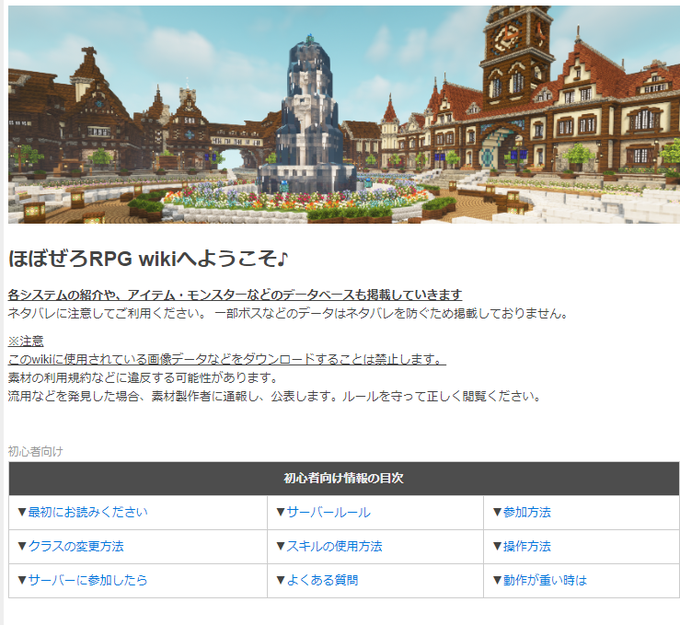Click the underlined line about ダウンロード being 禁止

tap(227, 359)
